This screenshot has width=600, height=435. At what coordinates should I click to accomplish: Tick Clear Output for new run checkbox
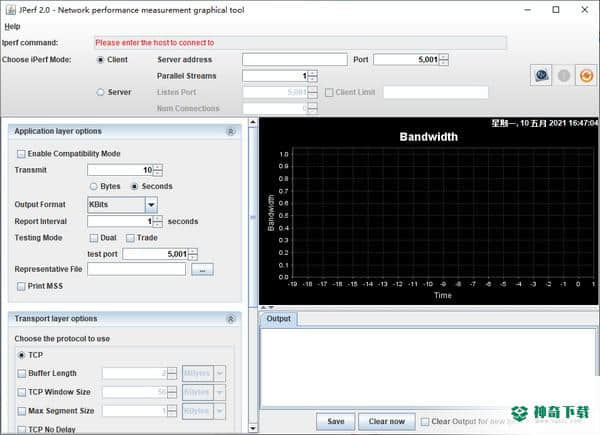[x=425, y=422]
